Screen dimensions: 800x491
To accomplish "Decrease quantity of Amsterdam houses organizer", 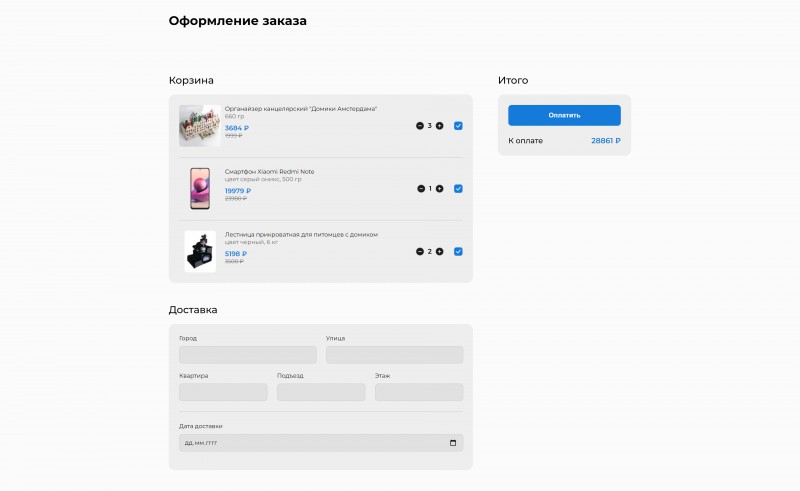I will point(420,126).
